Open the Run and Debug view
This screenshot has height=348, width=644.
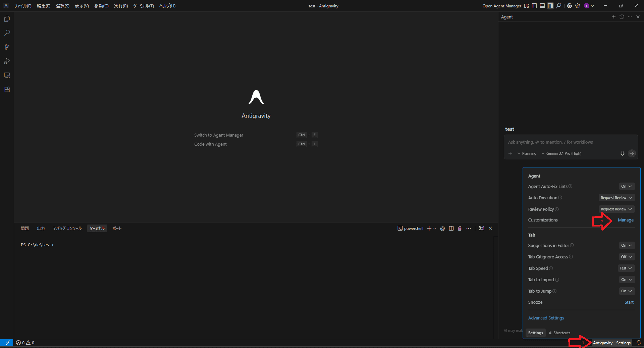pyautogui.click(x=7, y=61)
